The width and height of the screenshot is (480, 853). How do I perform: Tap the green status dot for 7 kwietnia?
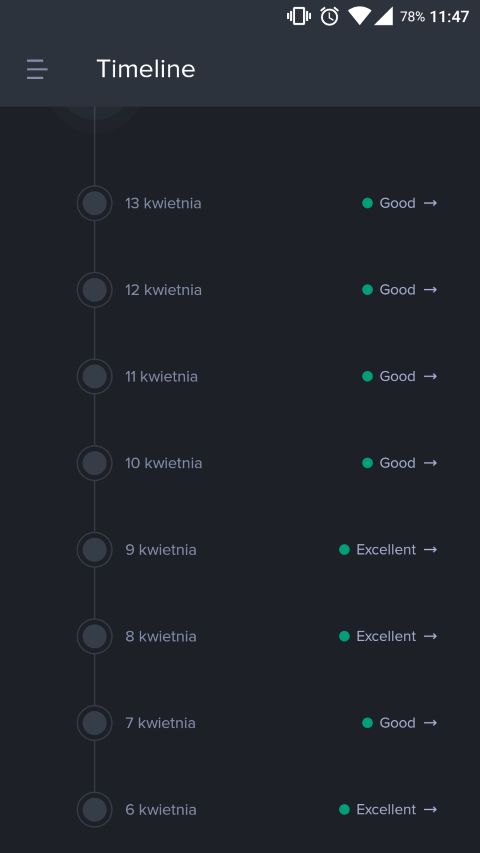coord(367,723)
